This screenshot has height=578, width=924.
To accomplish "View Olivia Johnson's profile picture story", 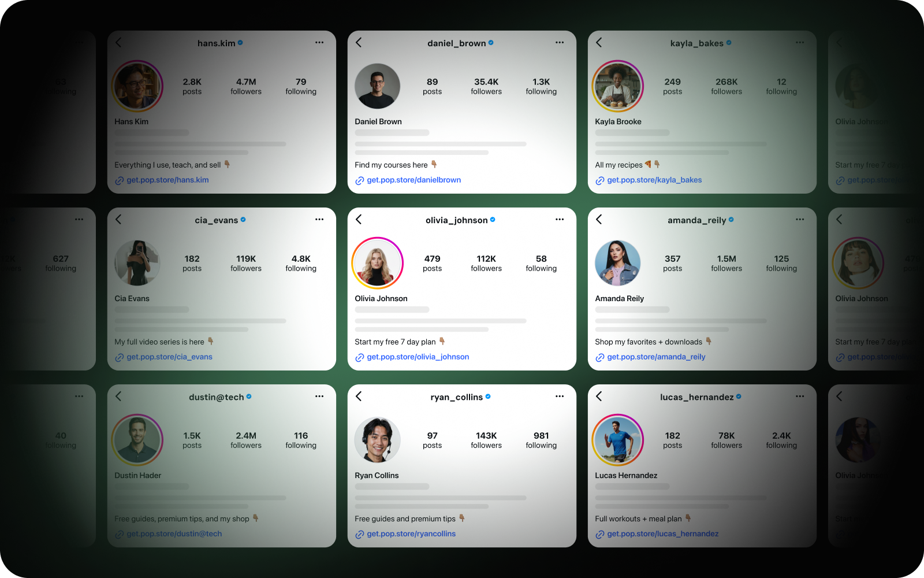I will coord(378,263).
